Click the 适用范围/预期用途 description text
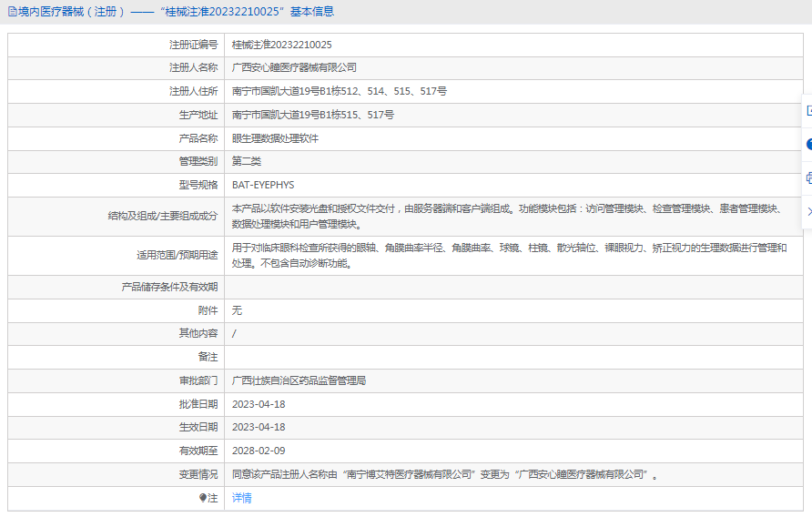The image size is (812, 517). [x=509, y=255]
